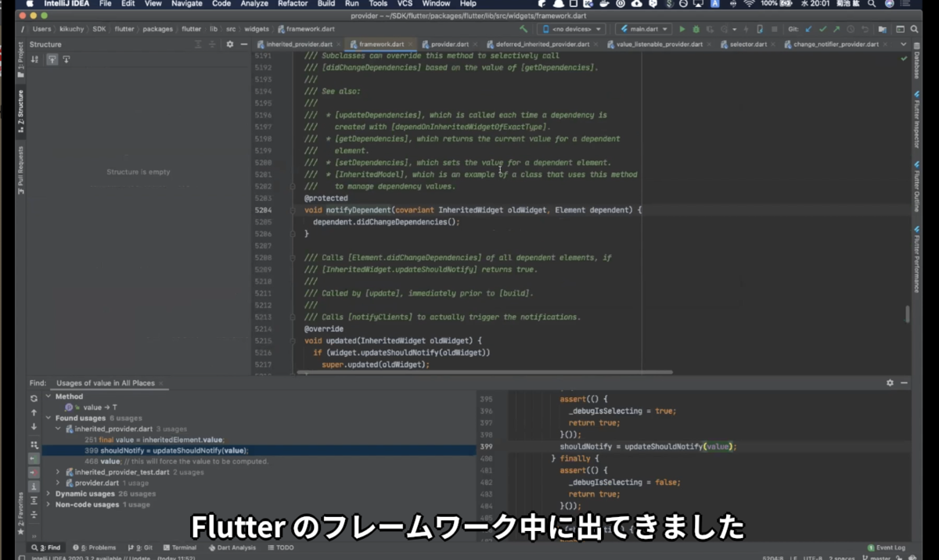Expand inherited_provider_test.dart usages

tap(58, 472)
